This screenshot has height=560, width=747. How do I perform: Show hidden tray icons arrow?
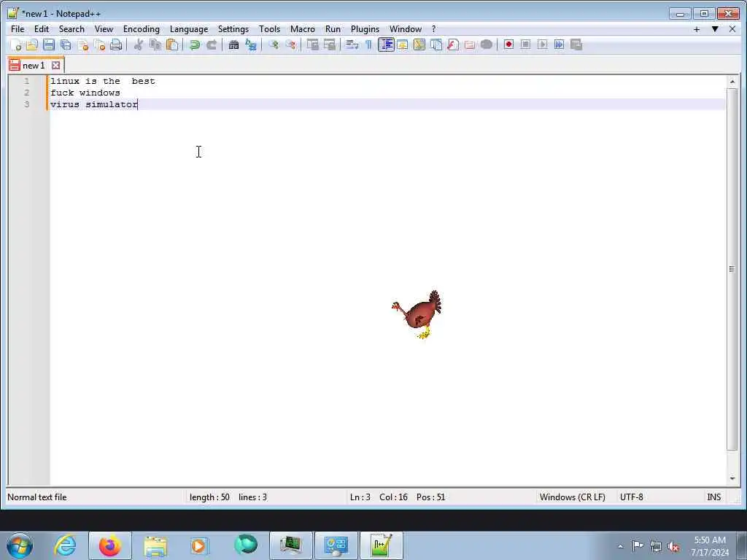(620, 546)
